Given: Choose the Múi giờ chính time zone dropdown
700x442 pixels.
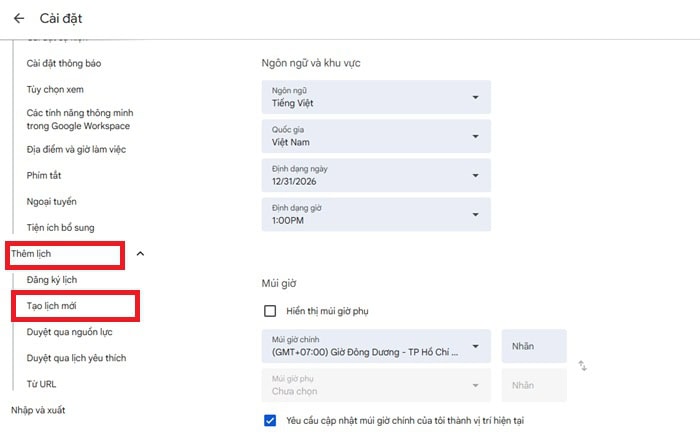Looking at the screenshot, I should coord(376,347).
